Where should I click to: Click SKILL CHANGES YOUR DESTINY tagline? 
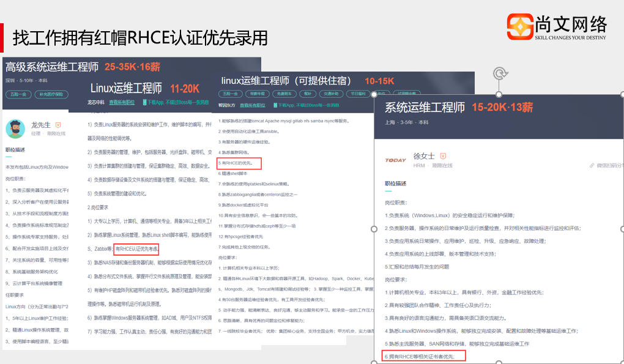tap(570, 38)
